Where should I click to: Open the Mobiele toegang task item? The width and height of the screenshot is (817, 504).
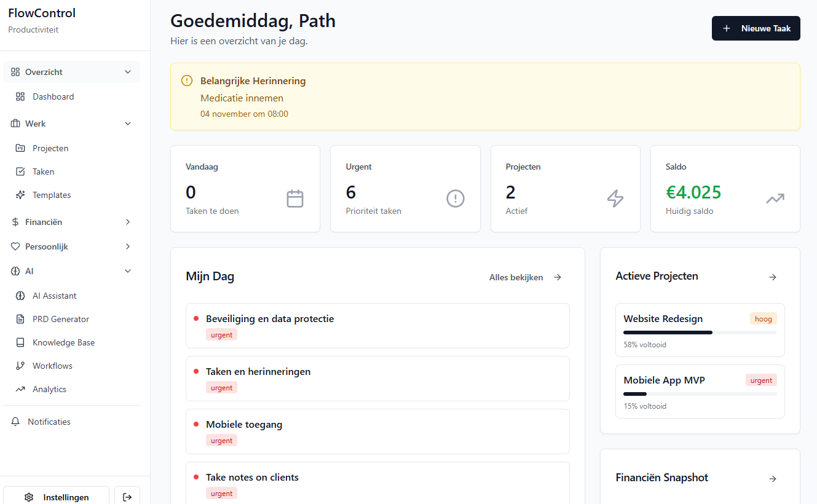tap(377, 431)
